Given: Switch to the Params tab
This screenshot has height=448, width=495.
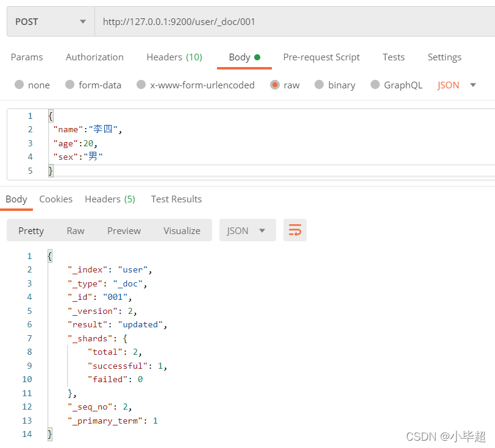Looking at the screenshot, I should (x=27, y=57).
